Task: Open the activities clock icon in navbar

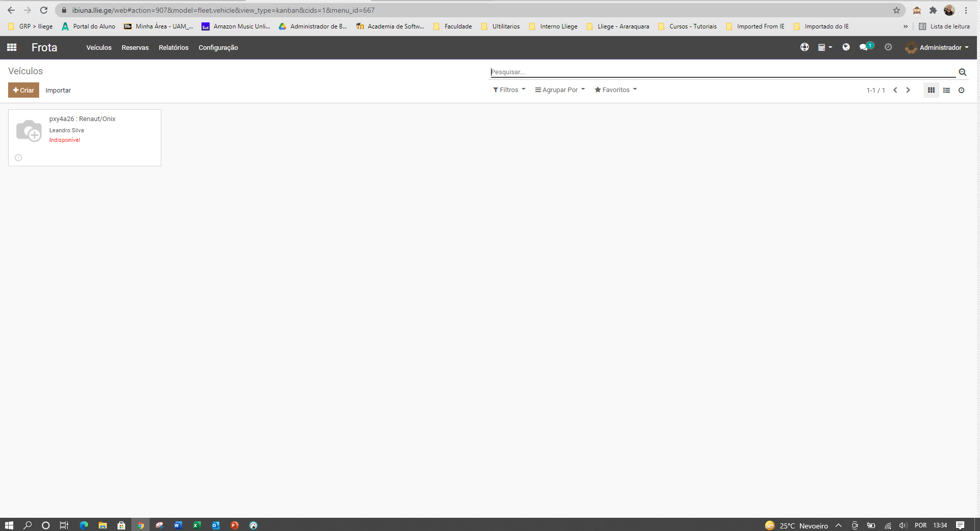Action: pyautogui.click(x=888, y=47)
